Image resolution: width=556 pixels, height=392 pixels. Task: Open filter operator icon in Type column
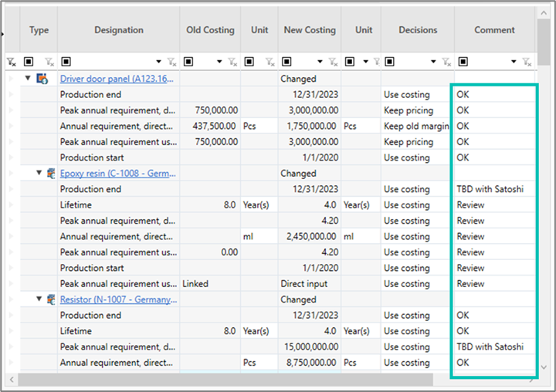point(29,62)
